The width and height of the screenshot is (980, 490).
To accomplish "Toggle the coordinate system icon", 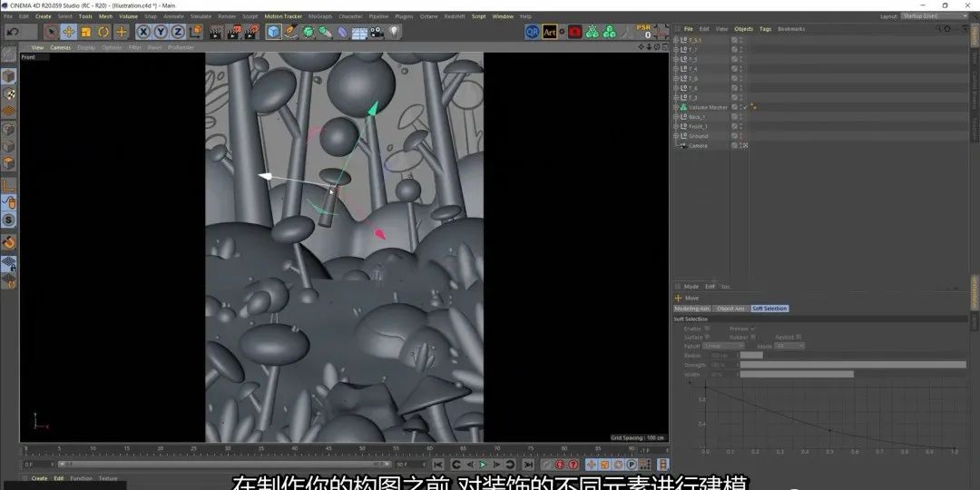I will (196, 31).
